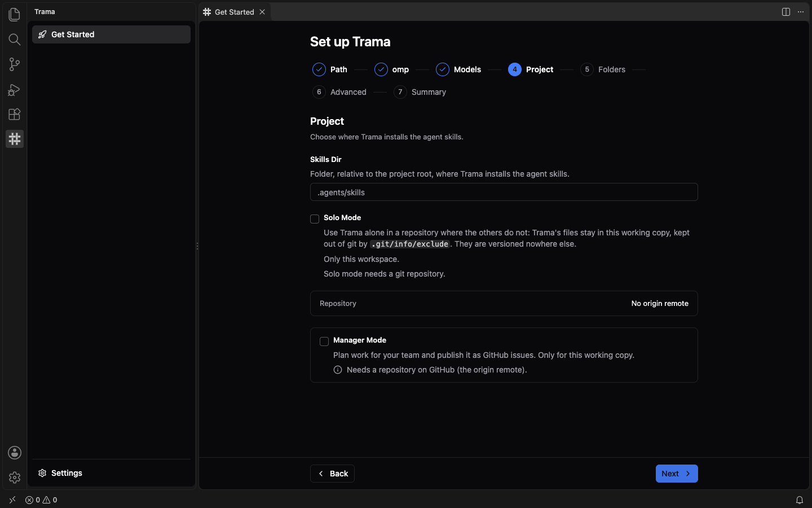
Task: Close the Get Started editor tab
Action: [x=262, y=12]
